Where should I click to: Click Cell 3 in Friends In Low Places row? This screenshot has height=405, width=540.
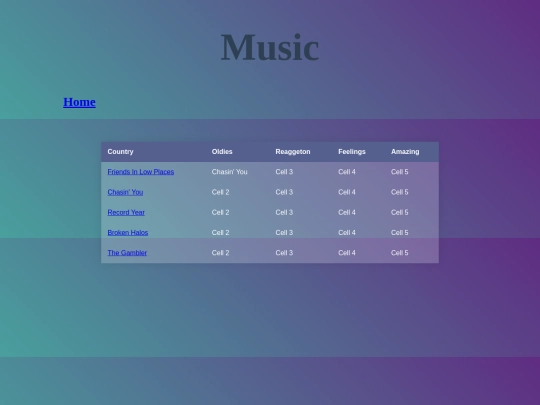[x=284, y=172]
